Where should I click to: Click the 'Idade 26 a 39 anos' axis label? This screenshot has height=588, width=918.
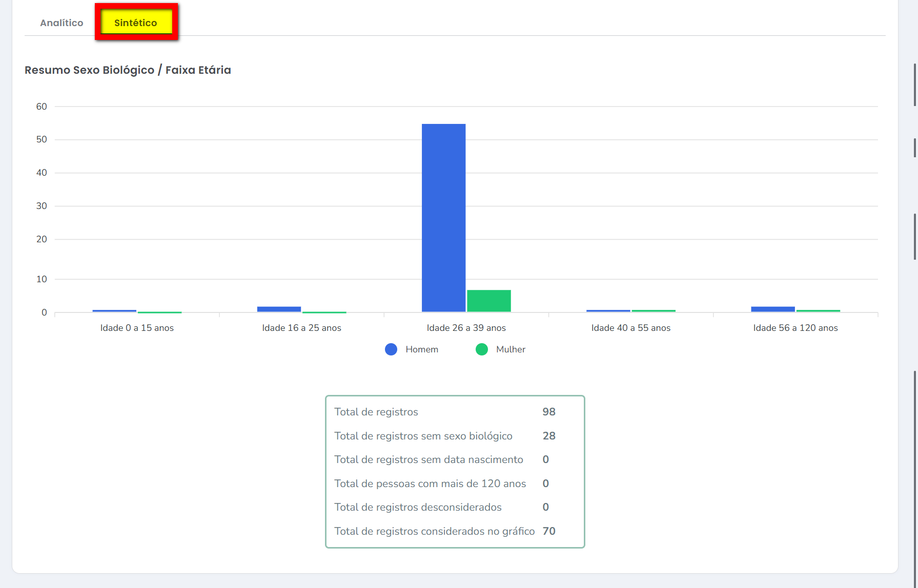[x=466, y=328]
